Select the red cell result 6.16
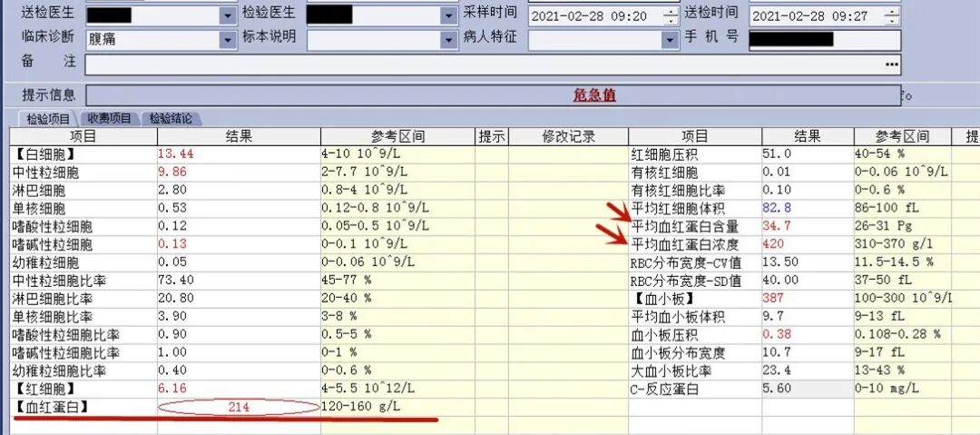Viewport: 980px width, 435px height. [172, 390]
